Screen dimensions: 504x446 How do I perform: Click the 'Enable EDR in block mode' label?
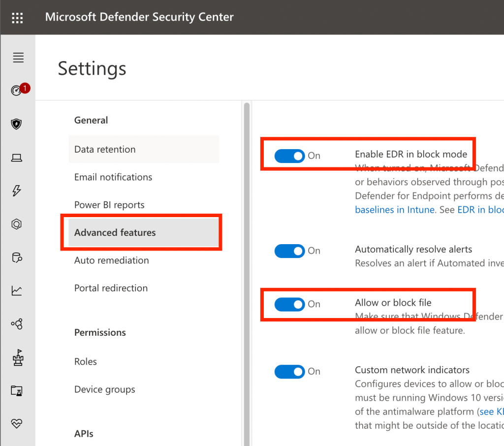coord(411,155)
